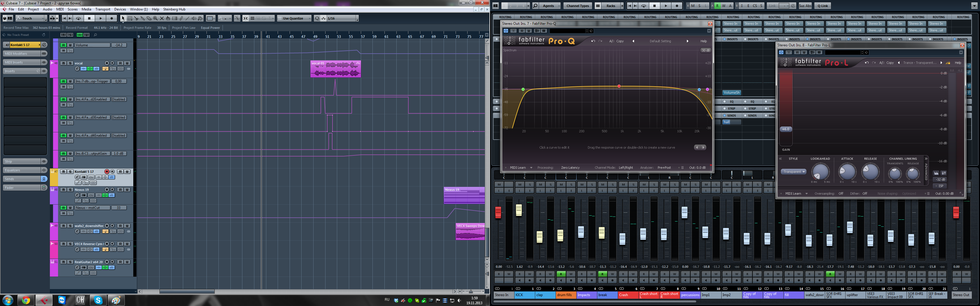Click the Pro-Q bypass power icon

tap(505, 31)
